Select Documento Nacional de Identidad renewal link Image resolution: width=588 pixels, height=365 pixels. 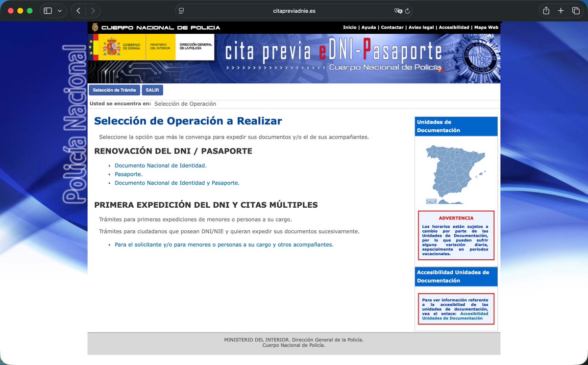click(161, 166)
